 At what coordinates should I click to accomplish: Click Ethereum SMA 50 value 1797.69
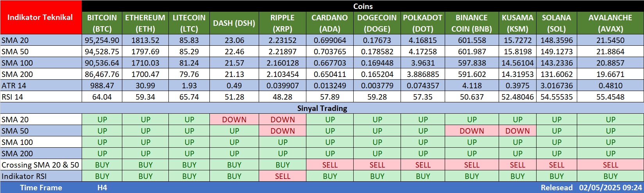pyautogui.click(x=145, y=52)
